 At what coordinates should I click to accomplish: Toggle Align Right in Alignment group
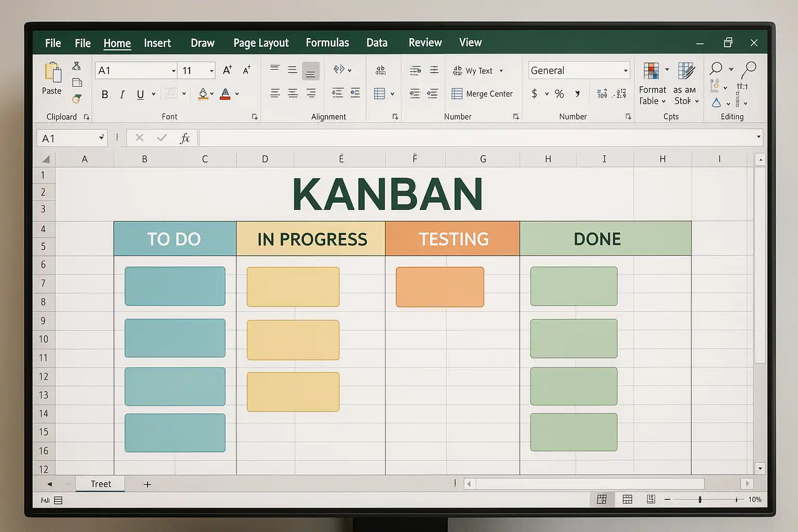pyautogui.click(x=311, y=93)
